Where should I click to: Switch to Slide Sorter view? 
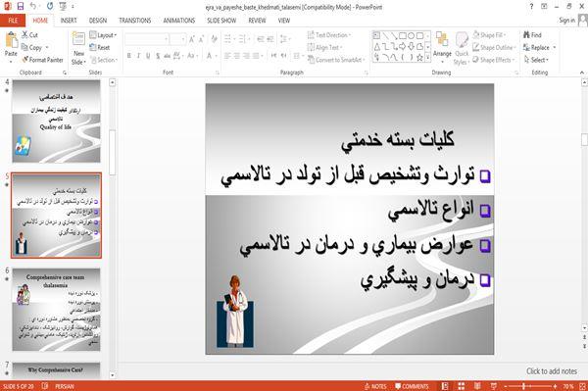click(462, 386)
